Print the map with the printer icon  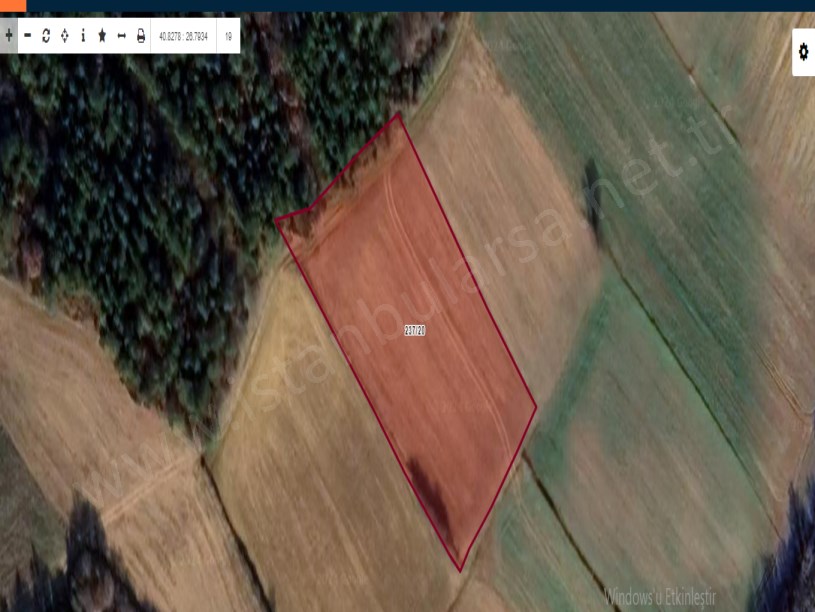pos(140,36)
